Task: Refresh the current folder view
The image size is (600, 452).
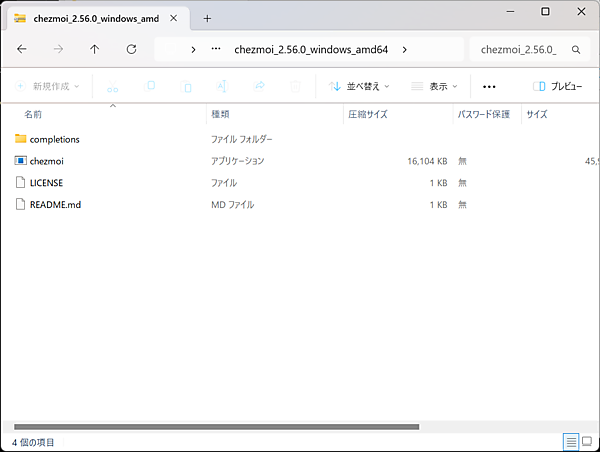Action: pyautogui.click(x=131, y=49)
